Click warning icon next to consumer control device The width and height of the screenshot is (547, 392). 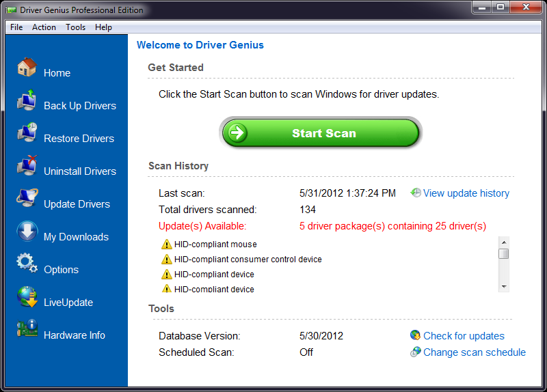tap(166, 260)
